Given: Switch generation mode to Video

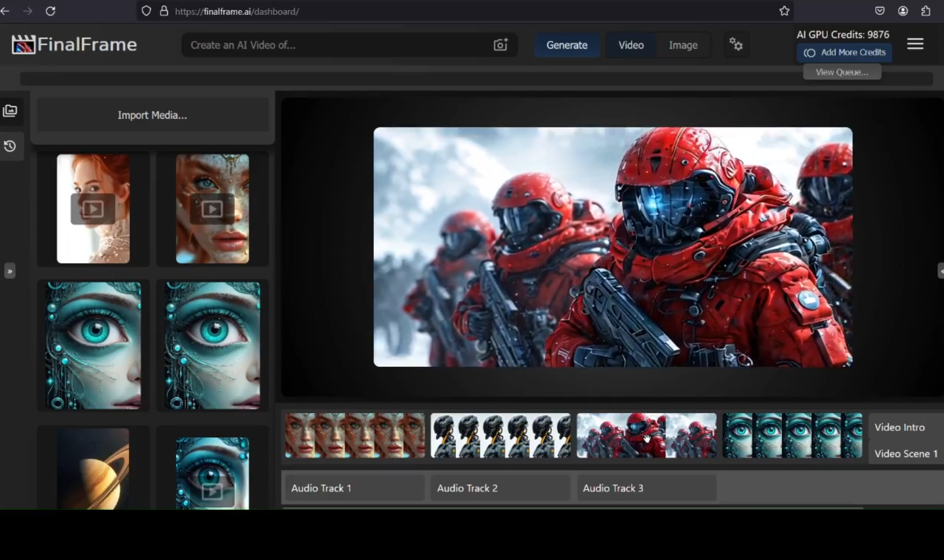Looking at the screenshot, I should (x=631, y=45).
